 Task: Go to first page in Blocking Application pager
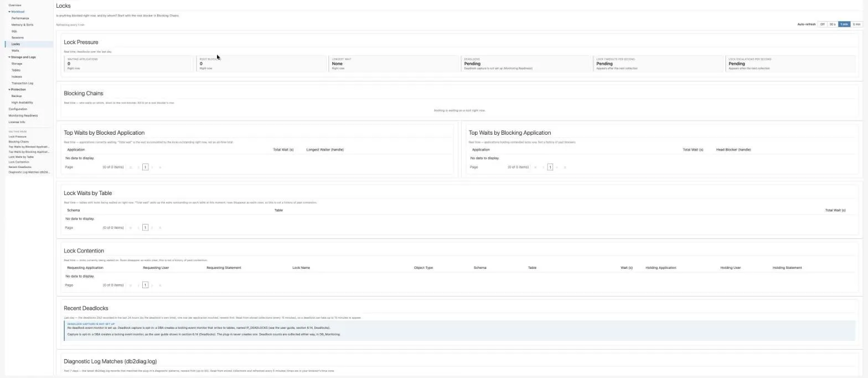pos(535,167)
